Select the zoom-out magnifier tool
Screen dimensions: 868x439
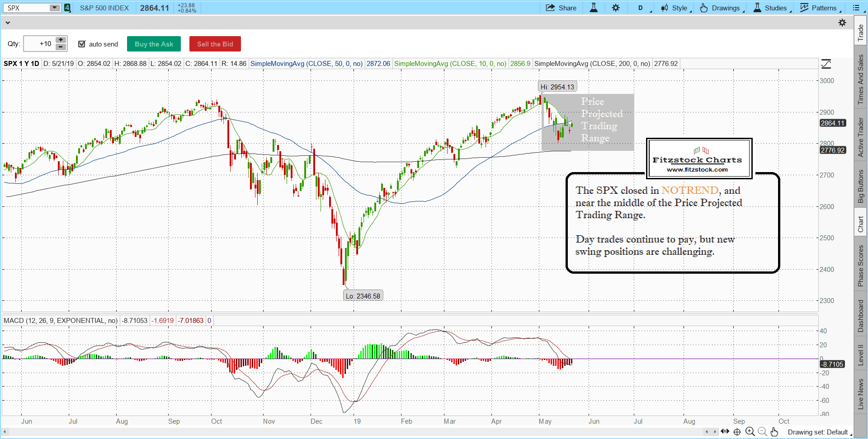(762, 432)
